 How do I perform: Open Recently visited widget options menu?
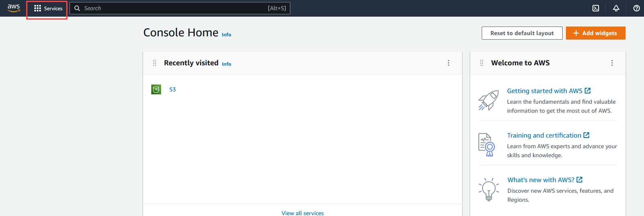tap(449, 63)
